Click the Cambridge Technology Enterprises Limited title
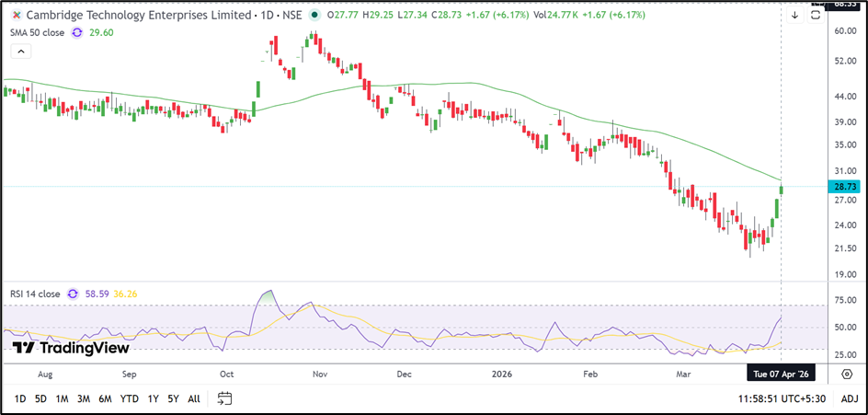868x415 pixels. pyautogui.click(x=138, y=16)
